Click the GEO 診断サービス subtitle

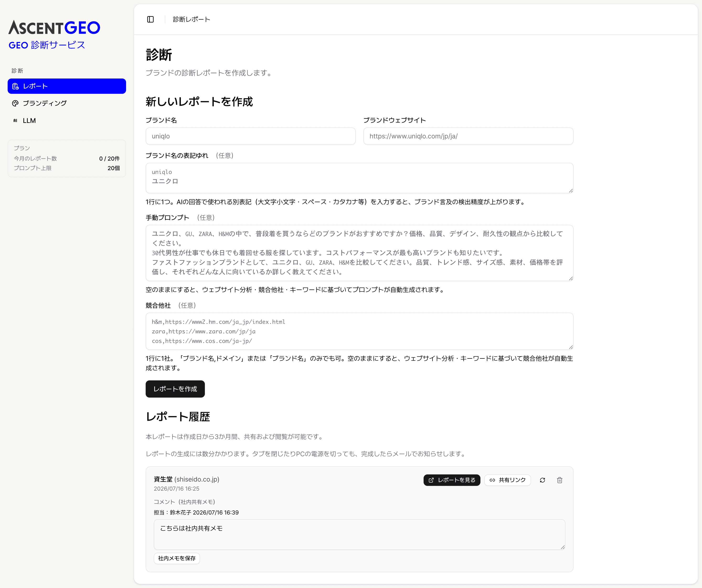click(x=47, y=45)
